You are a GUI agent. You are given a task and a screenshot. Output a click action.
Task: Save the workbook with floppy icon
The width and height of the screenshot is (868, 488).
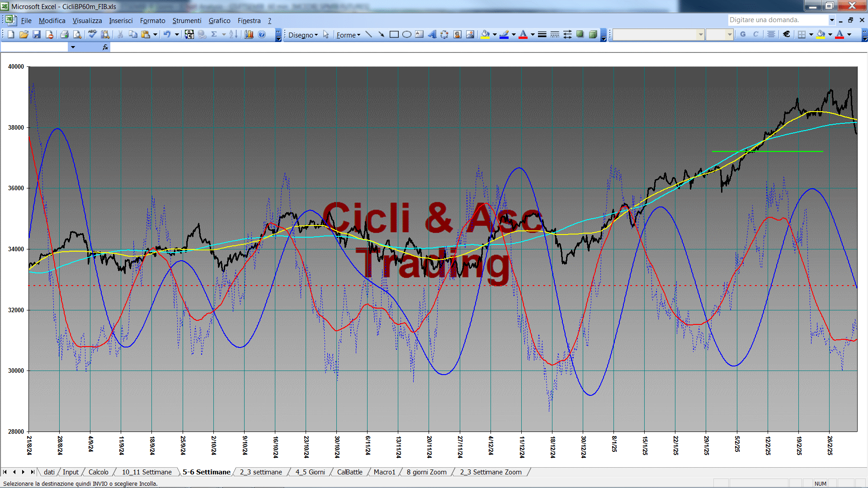(37, 34)
